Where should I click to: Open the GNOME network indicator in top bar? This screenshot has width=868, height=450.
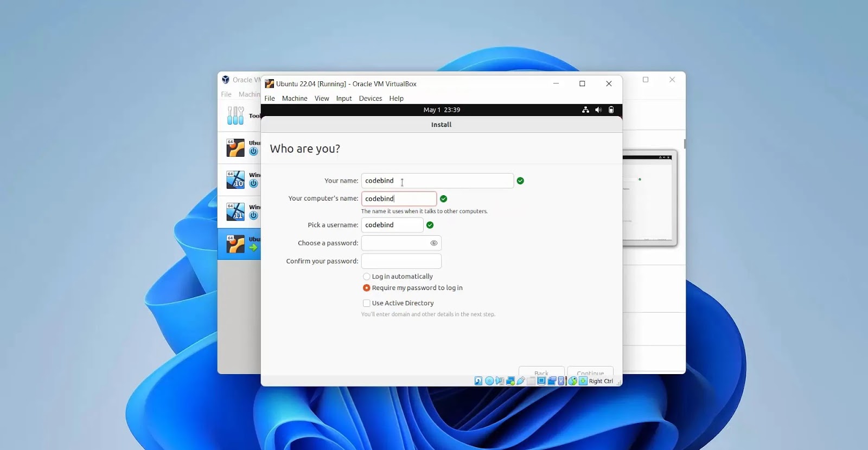click(585, 110)
